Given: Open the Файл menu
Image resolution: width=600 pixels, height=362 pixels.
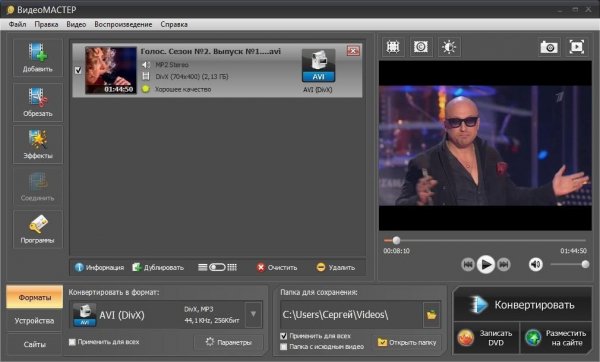Looking at the screenshot, I should [18, 24].
